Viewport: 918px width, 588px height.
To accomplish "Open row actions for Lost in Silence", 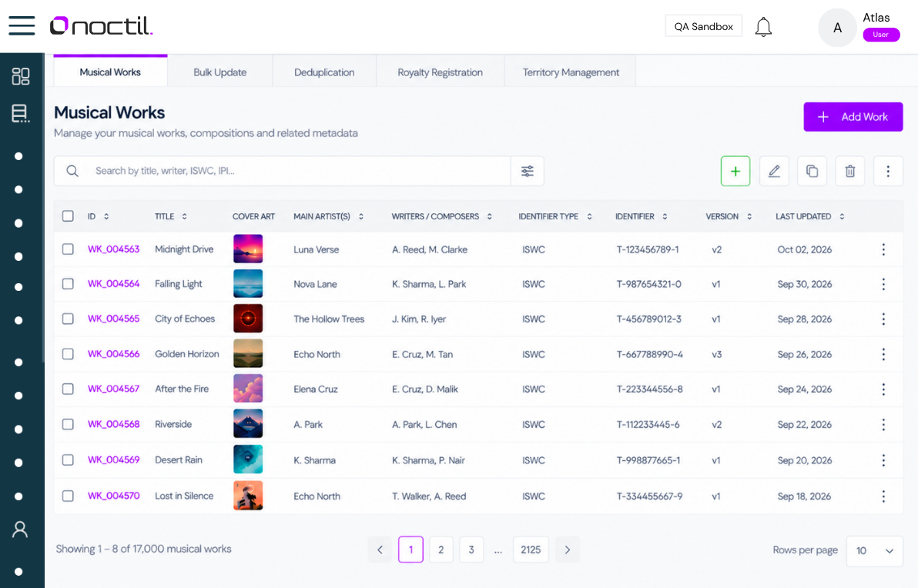I will click(883, 496).
